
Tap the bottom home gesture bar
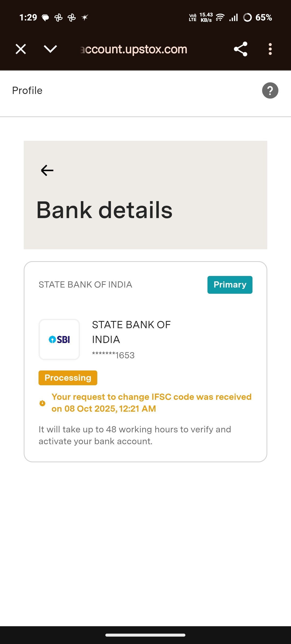[145, 635]
